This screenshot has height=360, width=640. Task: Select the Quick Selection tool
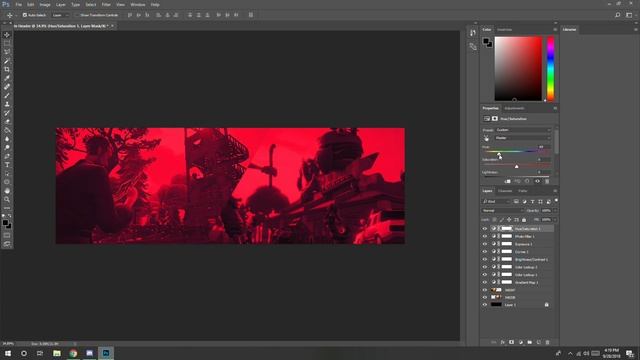tap(7, 61)
